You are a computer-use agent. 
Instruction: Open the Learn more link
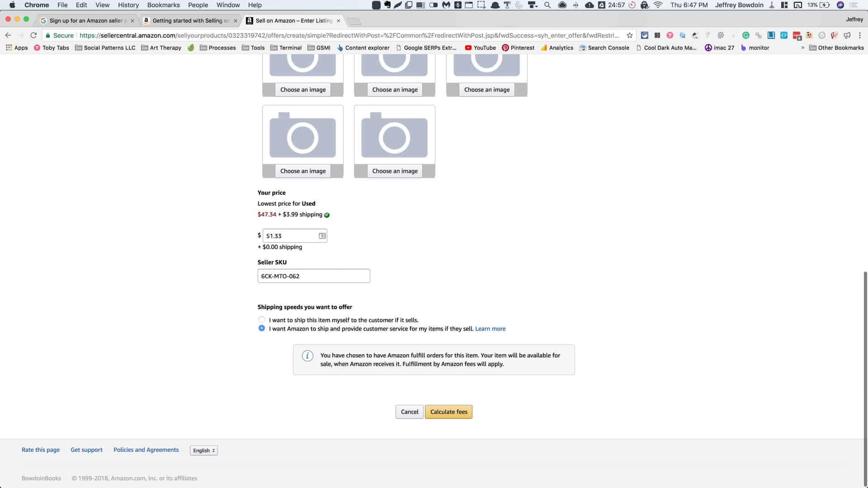[x=490, y=328]
